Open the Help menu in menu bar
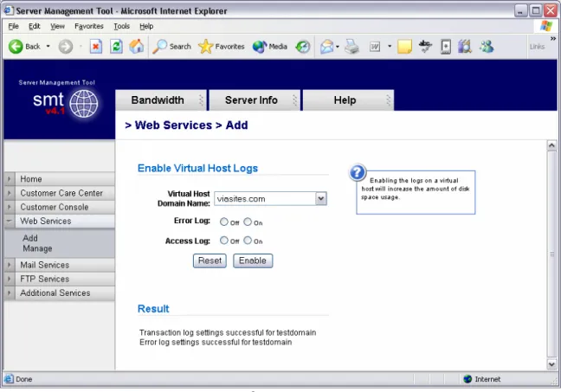The height and width of the screenshot is (392, 561). tap(146, 26)
